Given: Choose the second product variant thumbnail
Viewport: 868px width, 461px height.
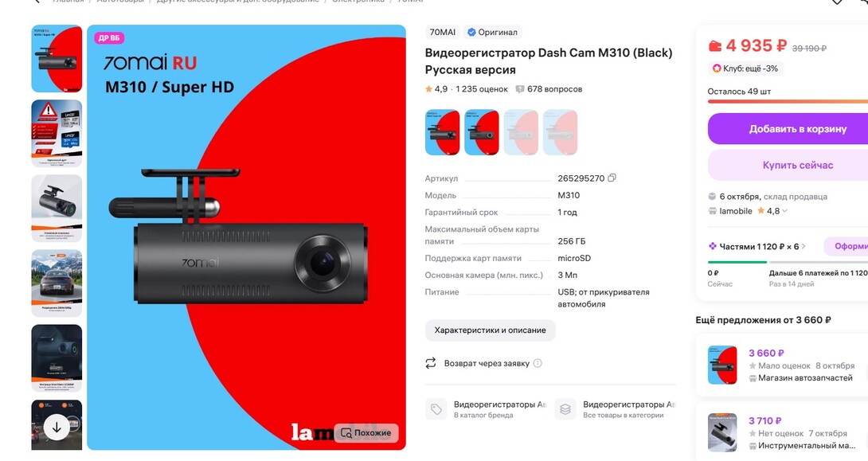Looking at the screenshot, I should coord(482,132).
